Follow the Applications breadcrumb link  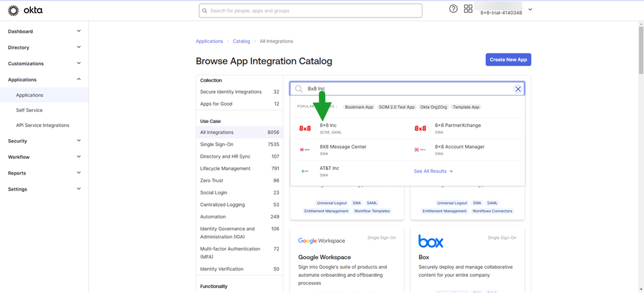click(209, 41)
